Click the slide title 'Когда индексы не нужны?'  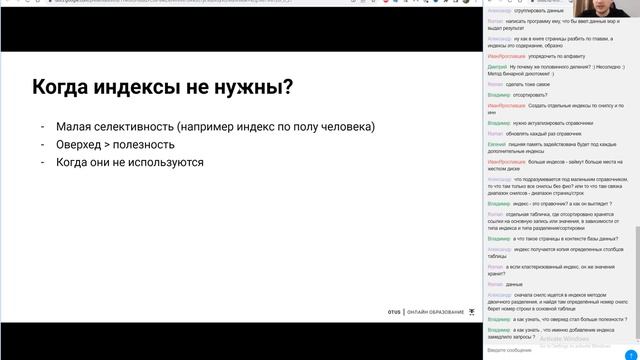tap(162, 87)
